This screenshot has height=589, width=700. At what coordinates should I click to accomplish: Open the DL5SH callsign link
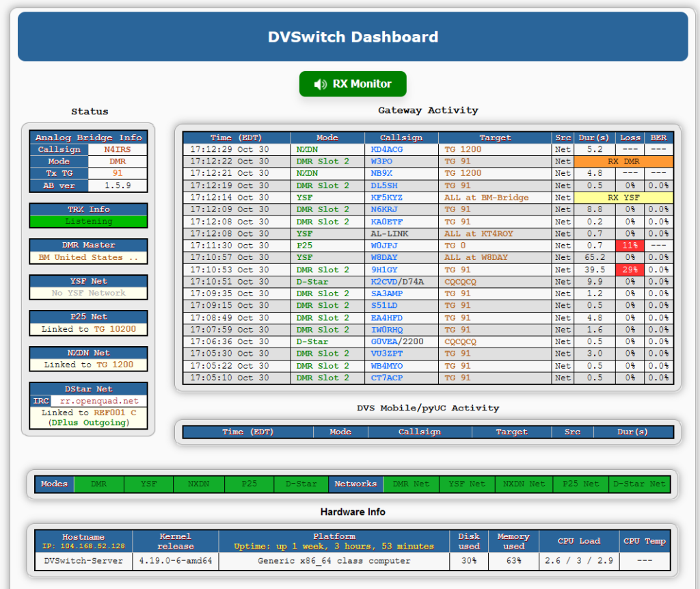pyautogui.click(x=384, y=185)
